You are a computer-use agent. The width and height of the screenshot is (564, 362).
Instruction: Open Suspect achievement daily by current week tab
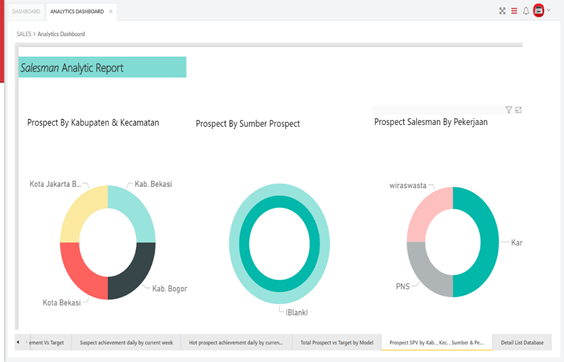pyautogui.click(x=126, y=343)
